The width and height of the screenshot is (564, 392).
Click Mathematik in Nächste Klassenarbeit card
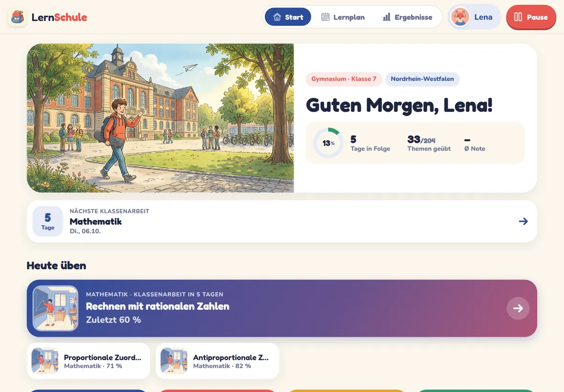pyautogui.click(x=96, y=221)
